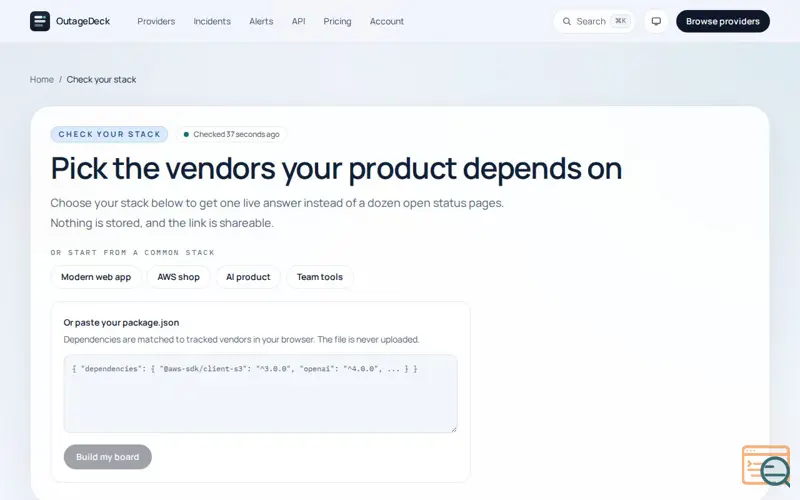This screenshot has width=800, height=500.
Task: Click the Build my board button
Action: pos(108,457)
